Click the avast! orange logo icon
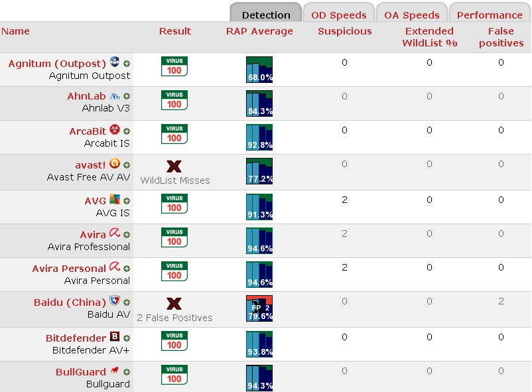Viewport: 532px width, 392px height. point(115,163)
